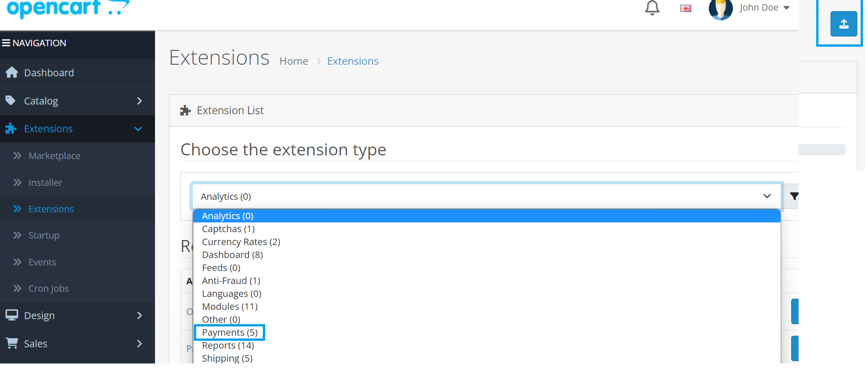Choose Modules (11) in the dropdown list
This screenshot has width=868, height=369.
[229, 307]
